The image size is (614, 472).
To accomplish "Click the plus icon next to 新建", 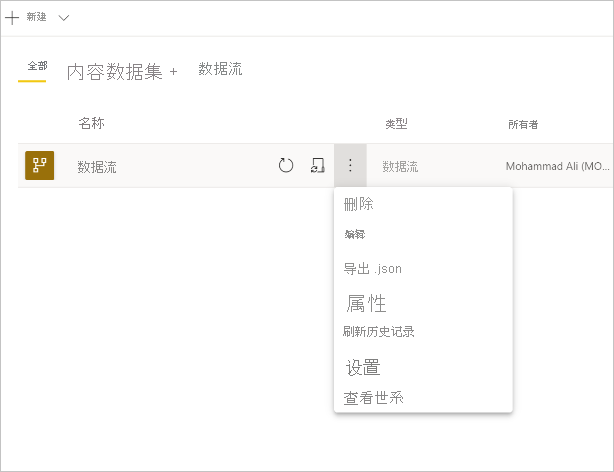I will point(12,18).
